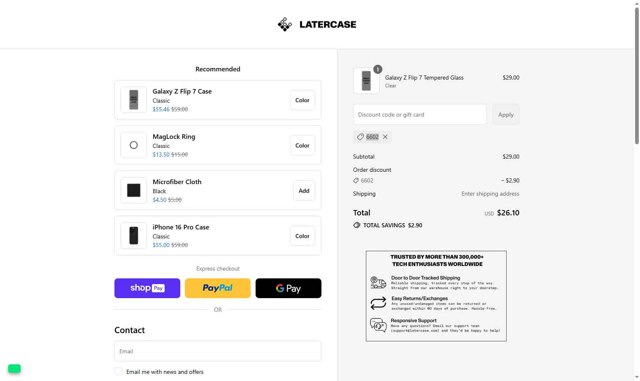This screenshot has height=381, width=640.
Task: Click Galaxy Z Flip 7 Tempered Glass cart thumbnail
Action: coord(366,81)
